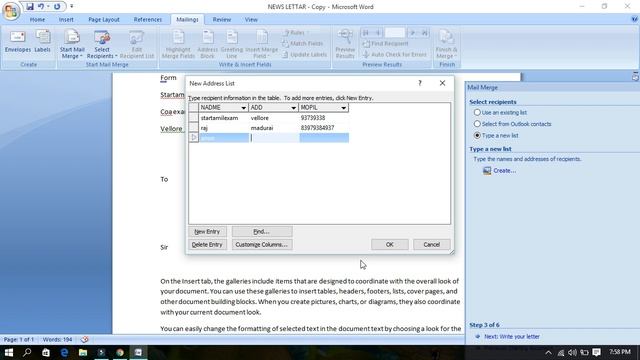640x360 pixels.
Task: Select the startamilexam name cell
Action: tap(224, 118)
